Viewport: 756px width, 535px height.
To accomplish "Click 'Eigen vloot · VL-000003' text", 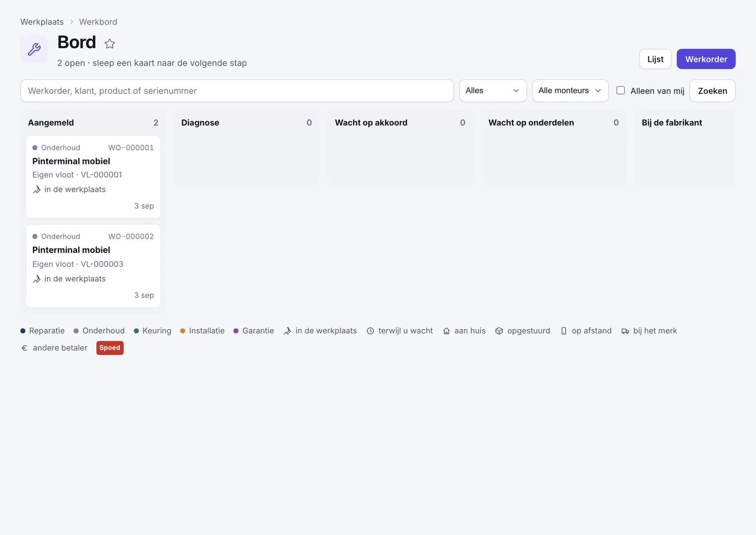I will [x=78, y=264].
